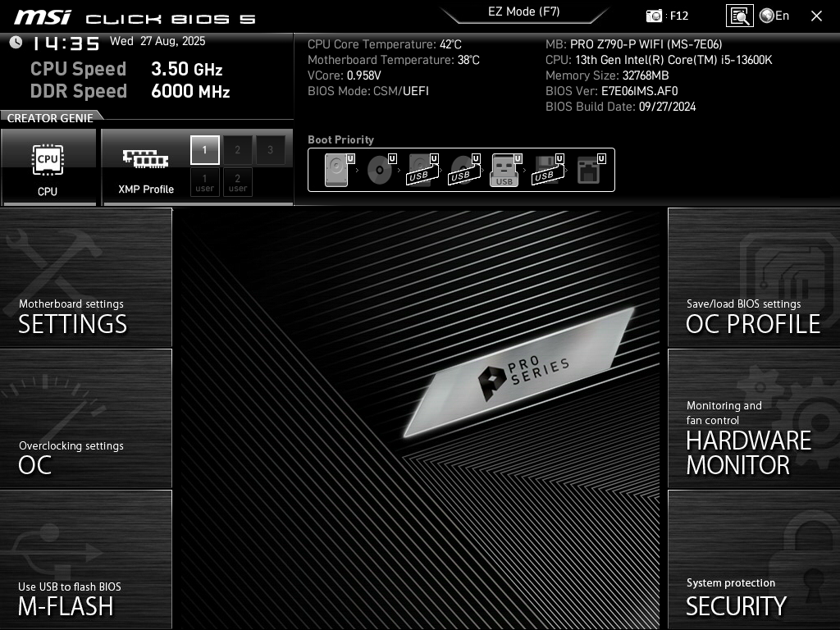Click the CPU Creator Genie button
Image resolution: width=840 pixels, height=630 pixels.
tap(48, 167)
